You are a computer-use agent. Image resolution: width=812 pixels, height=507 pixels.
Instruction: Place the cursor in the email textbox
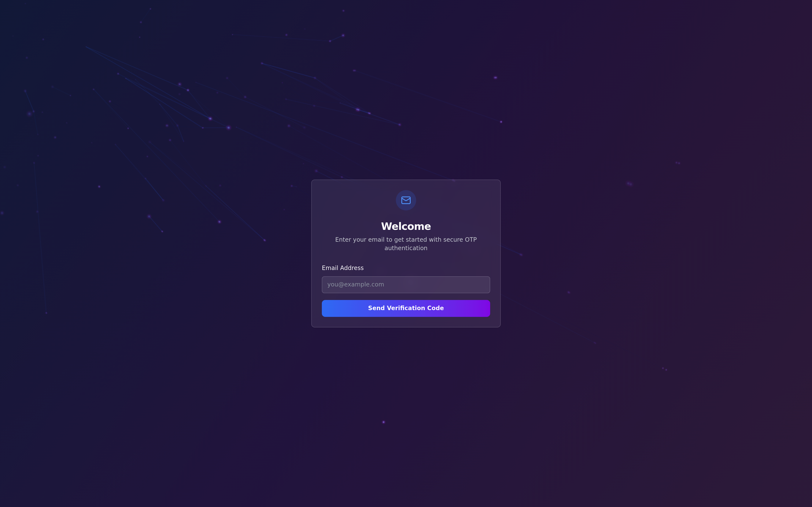tap(406, 285)
